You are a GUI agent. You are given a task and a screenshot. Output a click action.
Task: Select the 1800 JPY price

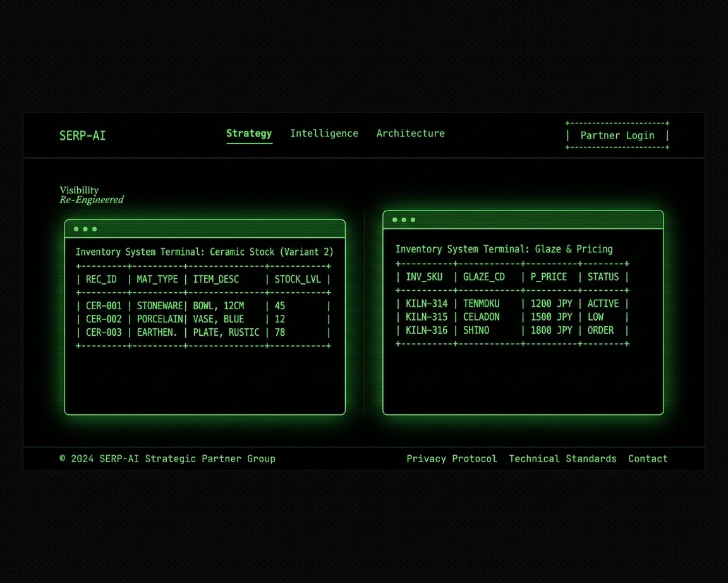[552, 330]
